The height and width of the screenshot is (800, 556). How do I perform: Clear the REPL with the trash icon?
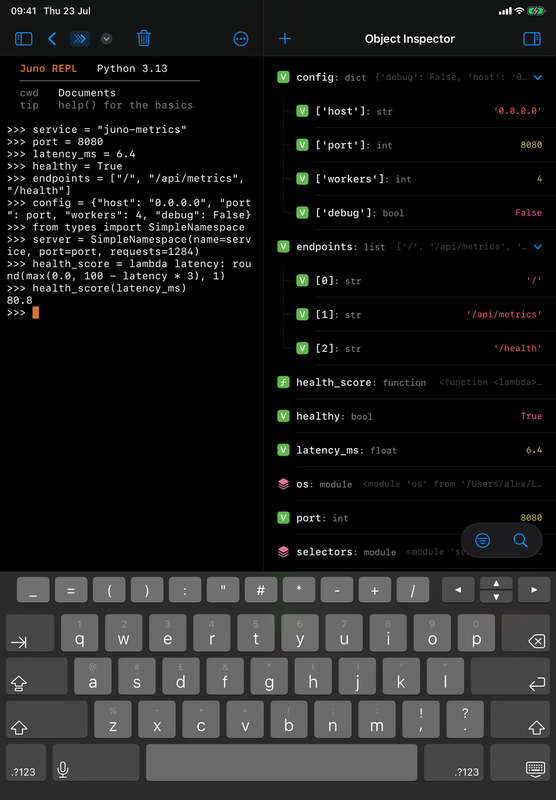tap(144, 38)
